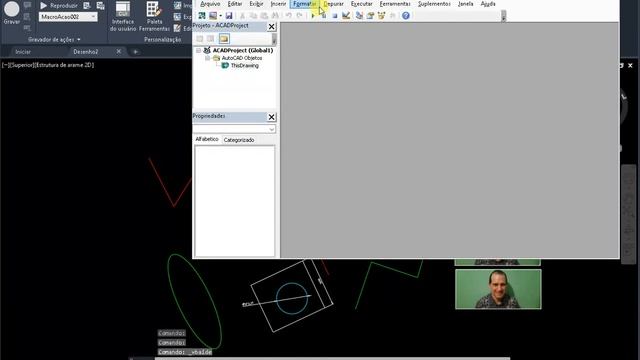Open the Executar menu
Image resolution: width=640 pixels, height=360 pixels.
point(362,4)
